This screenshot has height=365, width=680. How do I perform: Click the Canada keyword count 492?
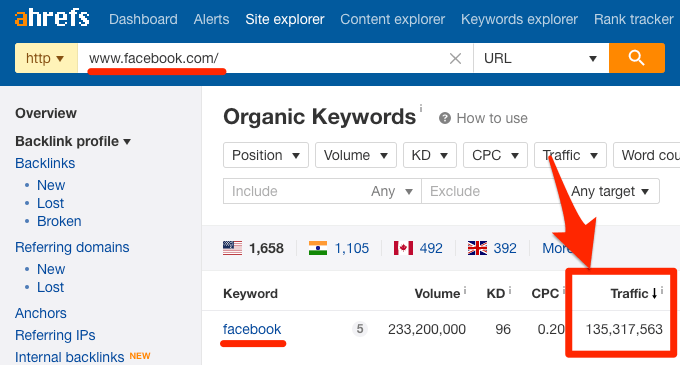pos(431,248)
